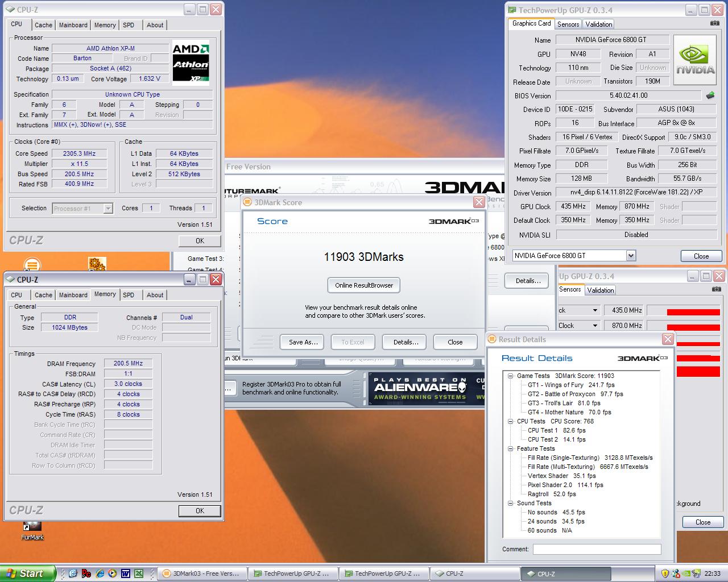Close the Result Details window
Viewport: 728px width, 582px height.
[x=668, y=339]
